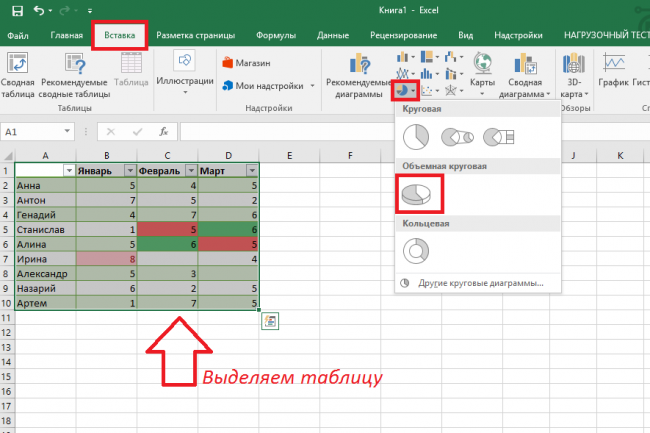Switch to the Формулы tab
Image resolution: width=650 pixels, height=433 pixels.
click(x=276, y=35)
